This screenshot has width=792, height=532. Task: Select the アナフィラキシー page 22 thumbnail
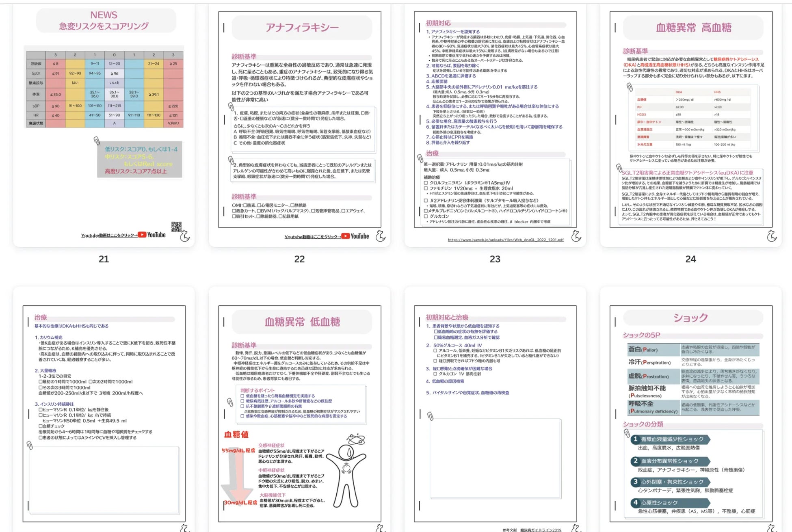(x=299, y=122)
